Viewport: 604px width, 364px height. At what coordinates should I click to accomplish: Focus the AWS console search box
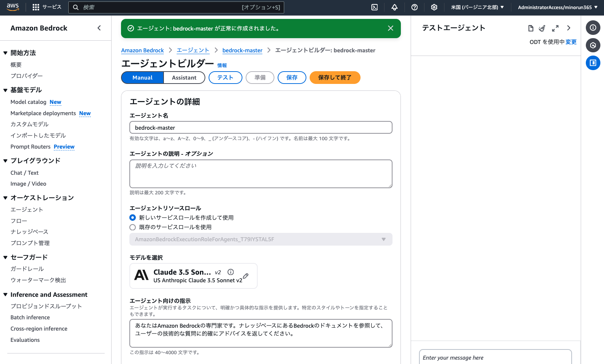[x=176, y=7]
